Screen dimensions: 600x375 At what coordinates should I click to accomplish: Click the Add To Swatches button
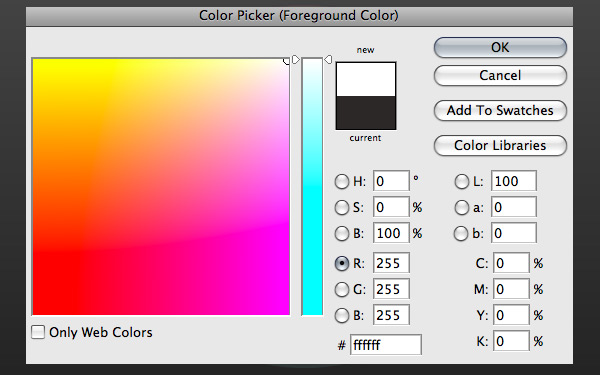pyautogui.click(x=500, y=111)
